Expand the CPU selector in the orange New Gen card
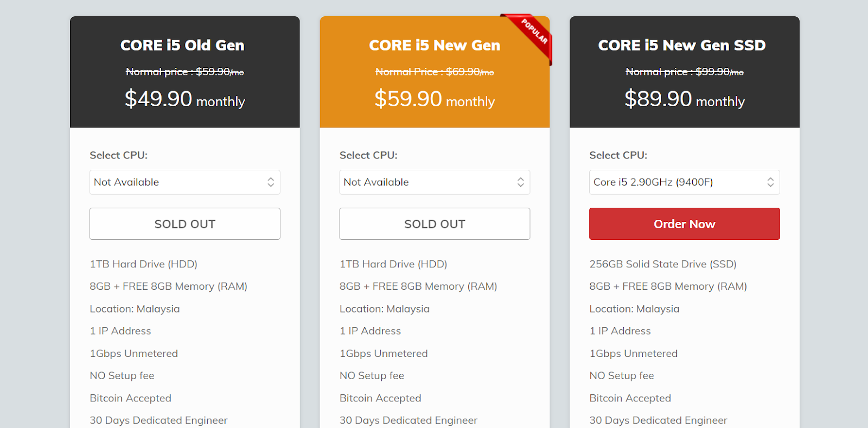868x428 pixels. [434, 182]
